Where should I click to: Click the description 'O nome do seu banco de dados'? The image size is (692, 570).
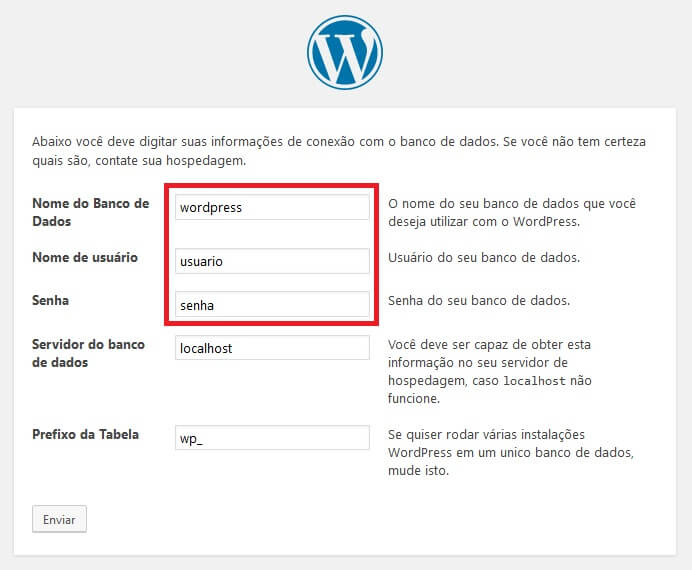(x=512, y=212)
